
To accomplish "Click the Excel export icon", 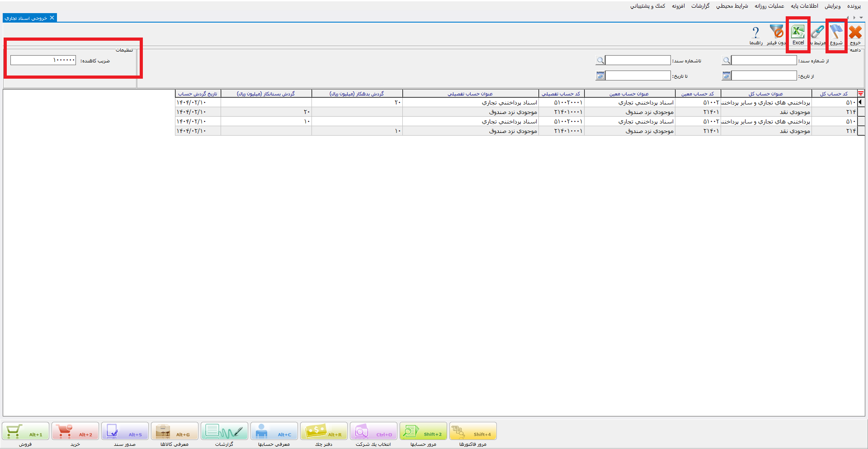I will coord(798,33).
